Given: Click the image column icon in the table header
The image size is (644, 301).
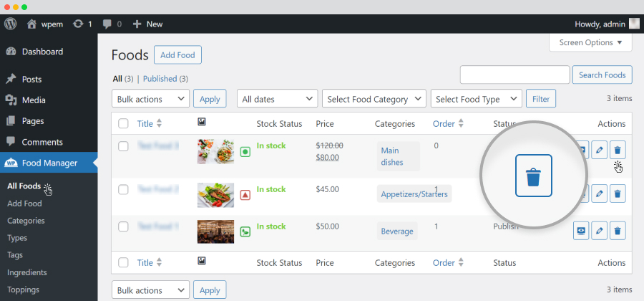Looking at the screenshot, I should (x=201, y=122).
